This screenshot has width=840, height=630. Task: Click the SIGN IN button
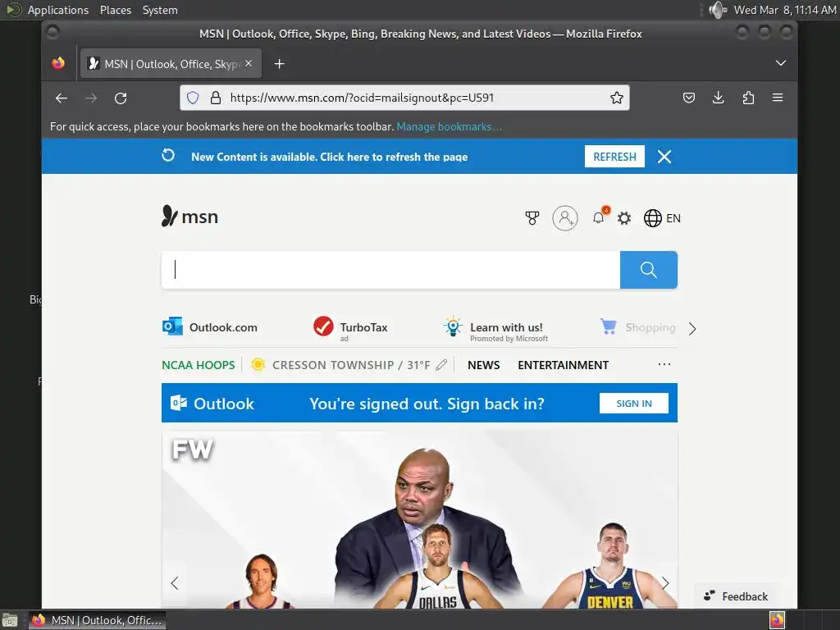[634, 404]
